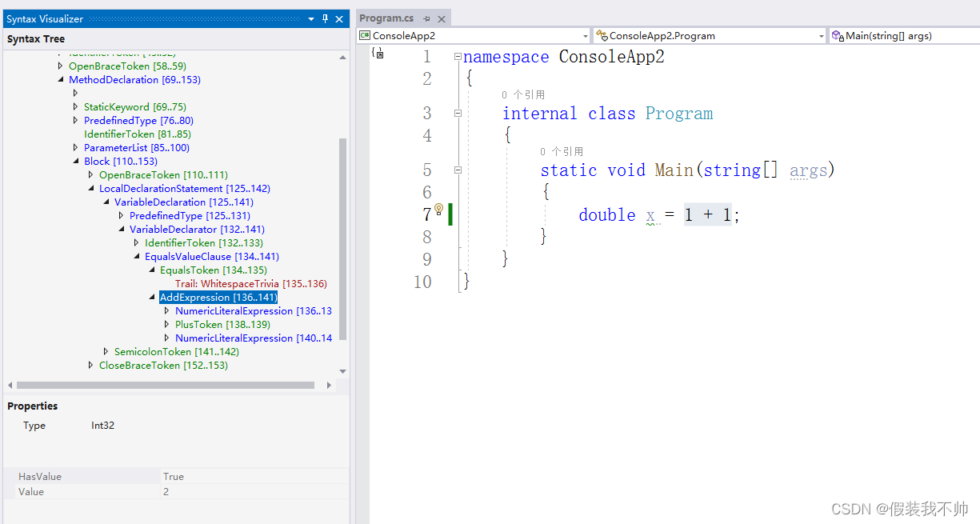Expand the ParameterList [85..100] tree node
The height and width of the screenshot is (524, 980).
click(74, 147)
